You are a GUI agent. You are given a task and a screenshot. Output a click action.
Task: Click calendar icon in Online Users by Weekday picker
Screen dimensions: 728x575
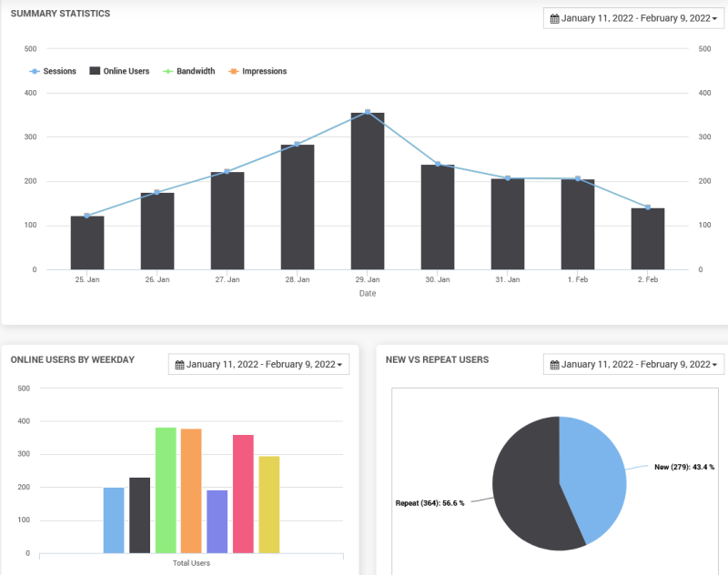click(179, 365)
